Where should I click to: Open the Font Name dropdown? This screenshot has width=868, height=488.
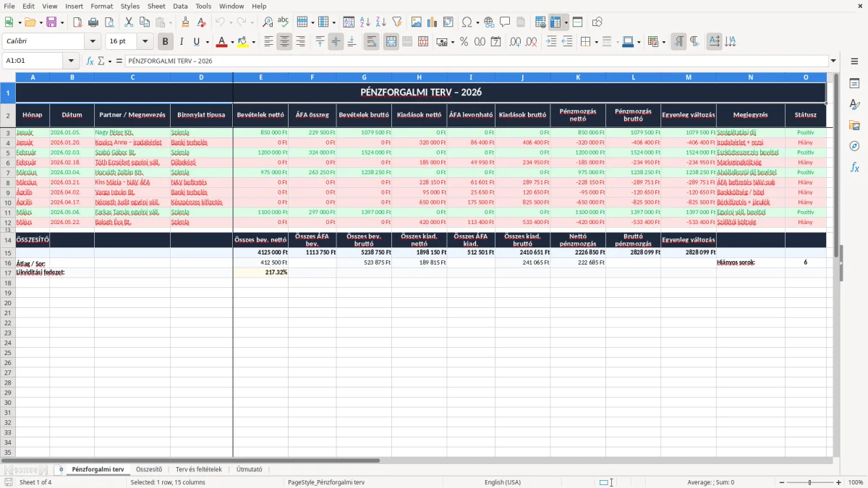93,42
